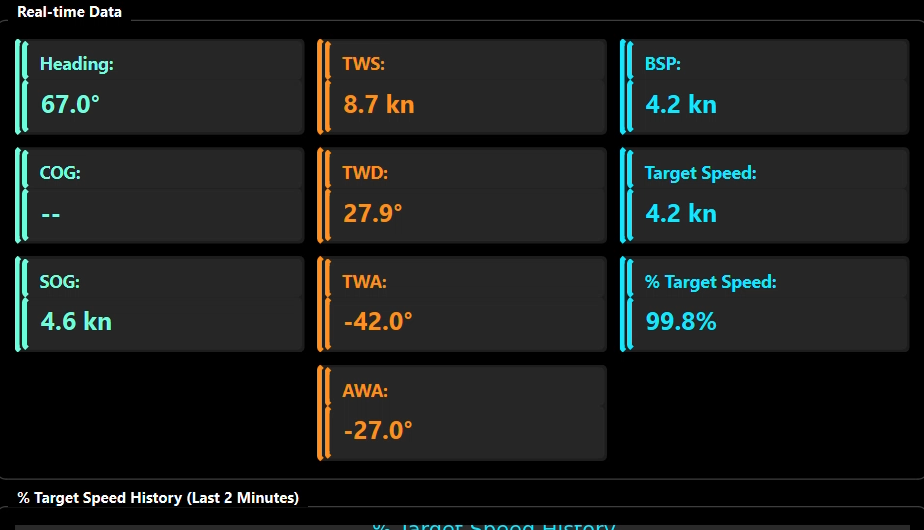The height and width of the screenshot is (530, 924).
Task: Select the TWA label
Action: [364, 282]
